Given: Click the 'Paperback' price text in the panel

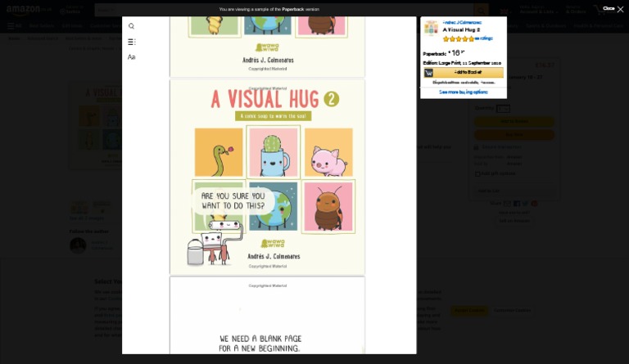Looking at the screenshot, I should (x=443, y=53).
